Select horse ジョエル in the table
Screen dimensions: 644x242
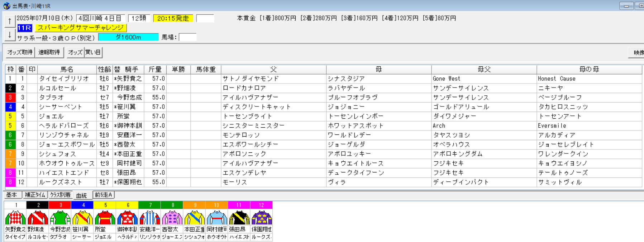[x=51, y=116]
